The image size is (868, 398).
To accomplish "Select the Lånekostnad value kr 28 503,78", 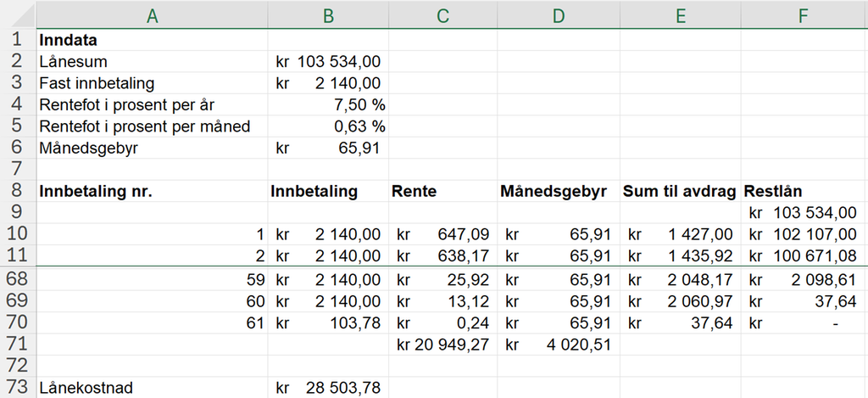I will point(328,388).
